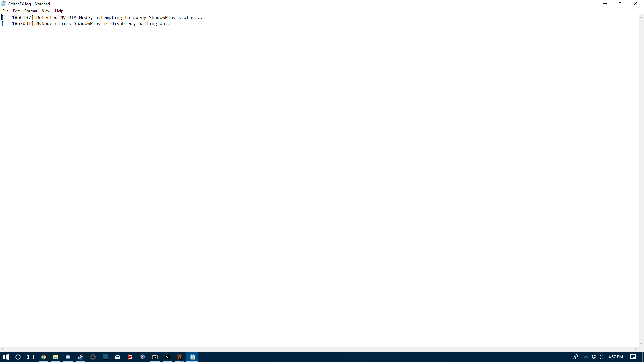Open the Format menu
The image size is (644, 362).
coord(31,11)
